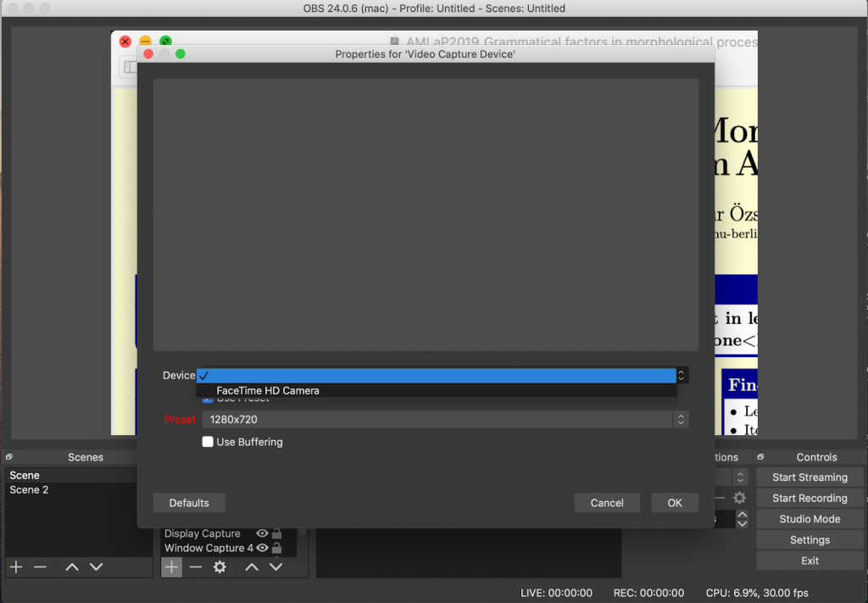This screenshot has height=603, width=868.
Task: Hide the Window Capture 4 source
Action: [x=262, y=548]
